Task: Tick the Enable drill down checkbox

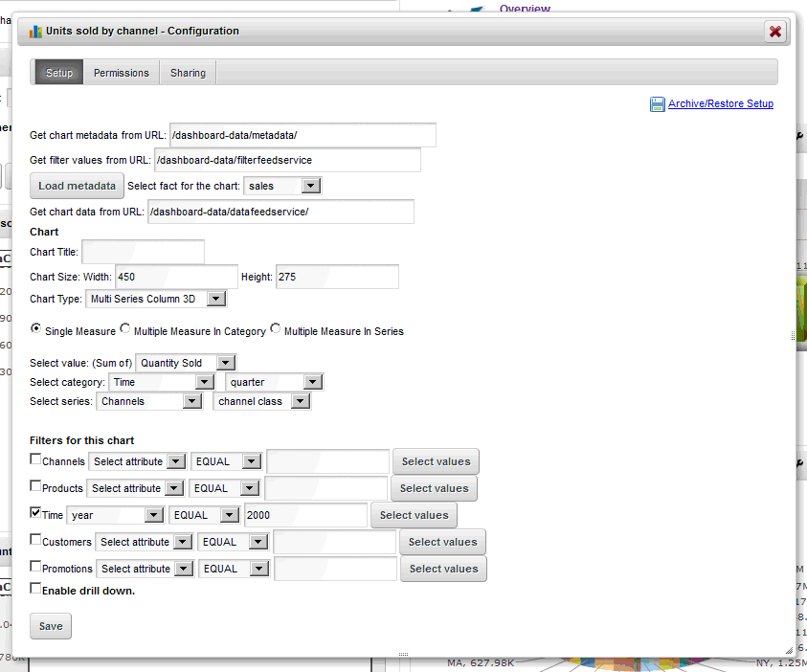Action: point(35,589)
